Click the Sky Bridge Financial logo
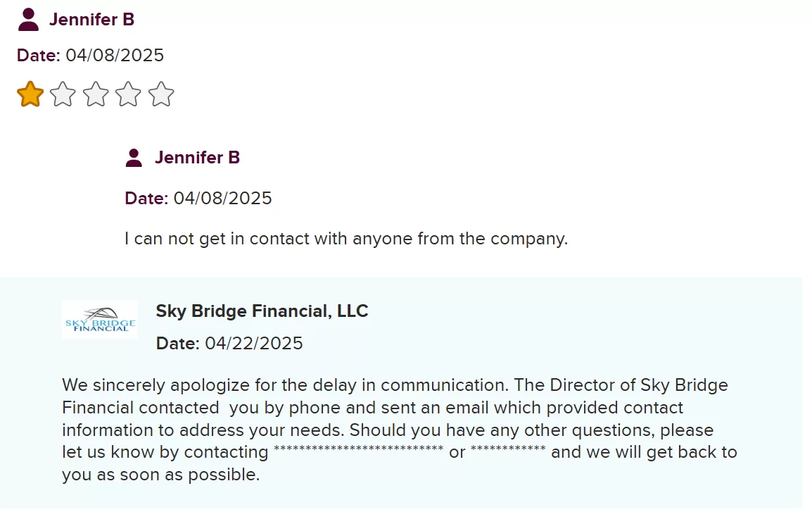 coord(99,320)
